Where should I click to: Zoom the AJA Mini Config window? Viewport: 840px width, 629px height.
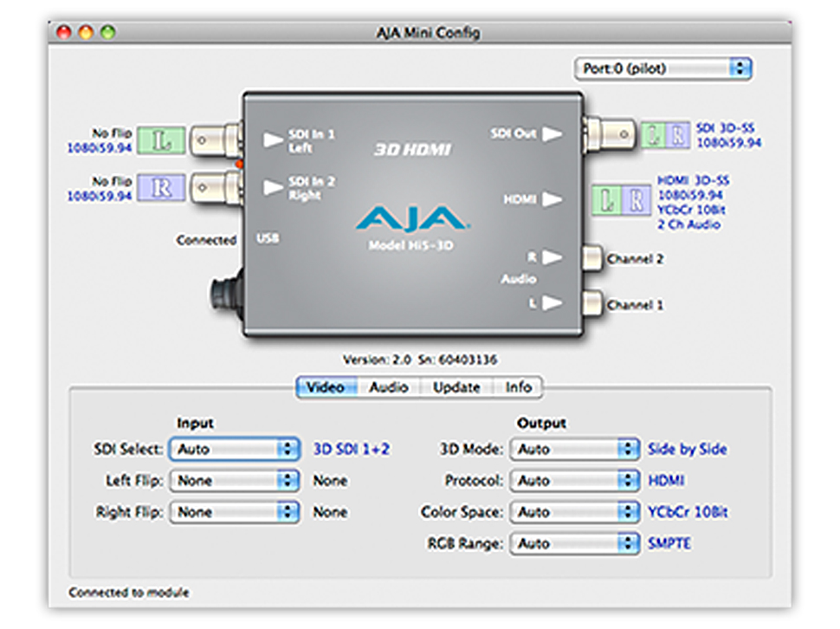(108, 33)
